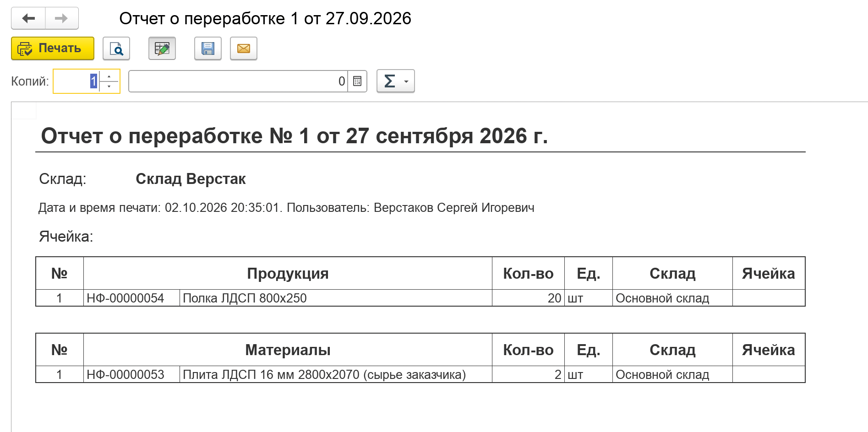Viewport: 868px width, 432px height.
Task: Click the Склад Верстак text
Action: 191,179
